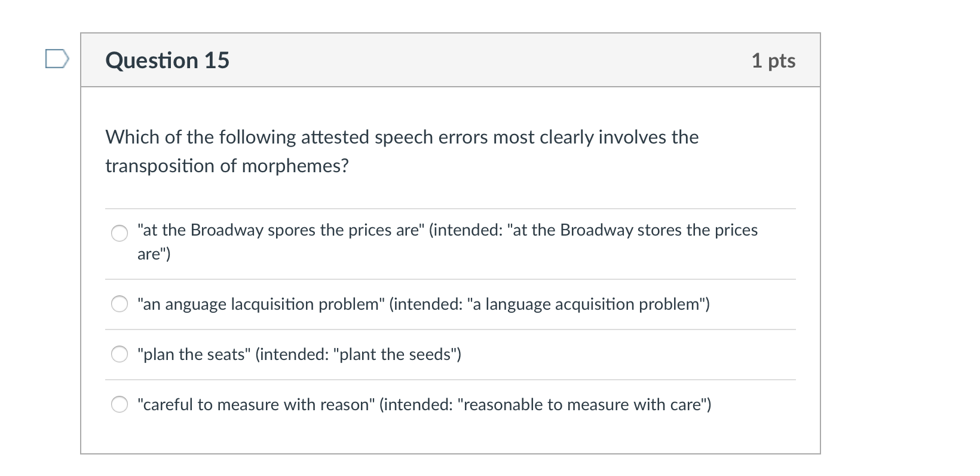980x476 pixels.
Task: Choose the "anguage lacquisition problem" radio button
Action: coord(120,304)
